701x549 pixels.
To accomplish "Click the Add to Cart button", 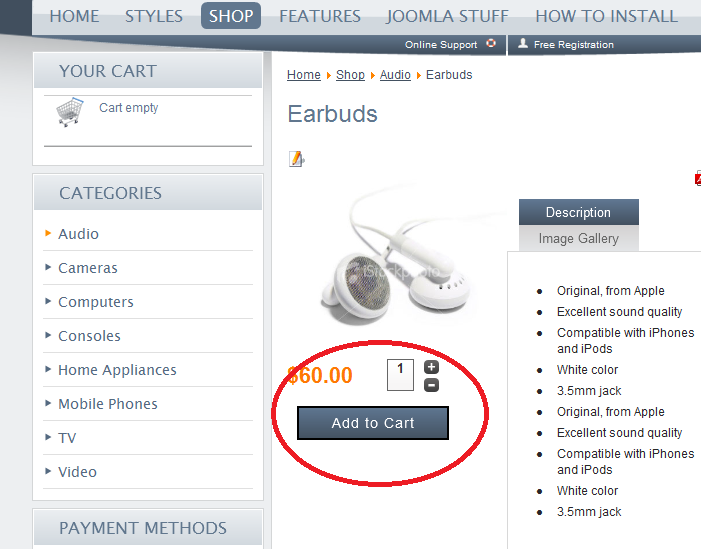I will [x=373, y=423].
